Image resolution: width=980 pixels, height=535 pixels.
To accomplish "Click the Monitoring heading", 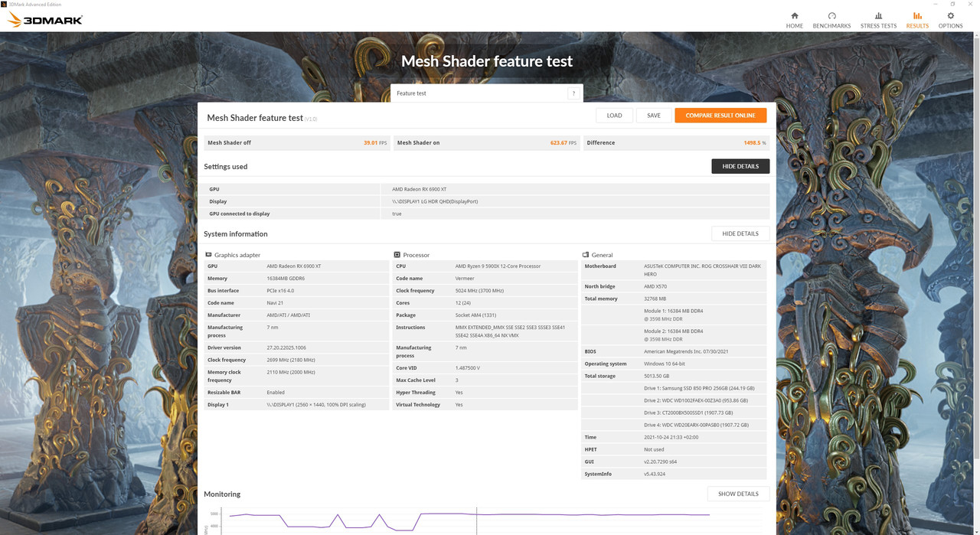I will 222,494.
